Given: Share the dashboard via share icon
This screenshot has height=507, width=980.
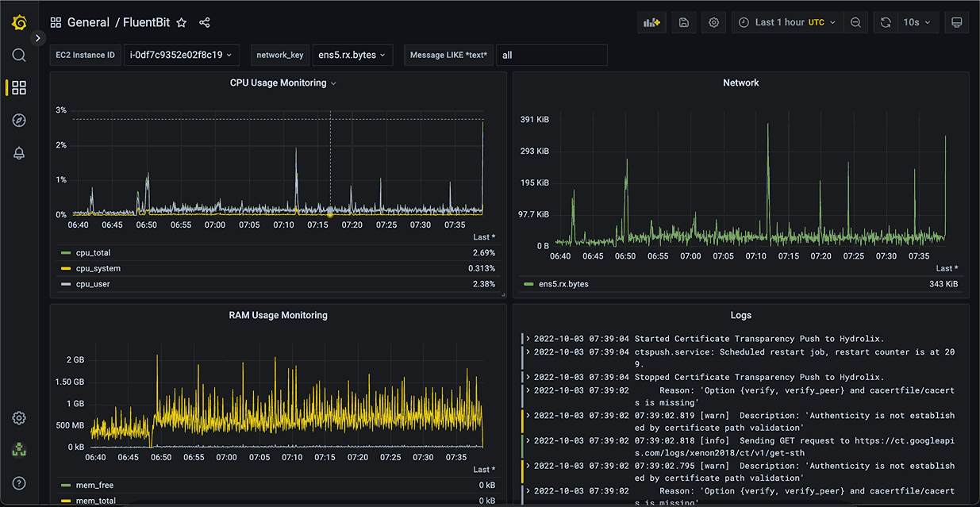Looking at the screenshot, I should click(x=204, y=23).
